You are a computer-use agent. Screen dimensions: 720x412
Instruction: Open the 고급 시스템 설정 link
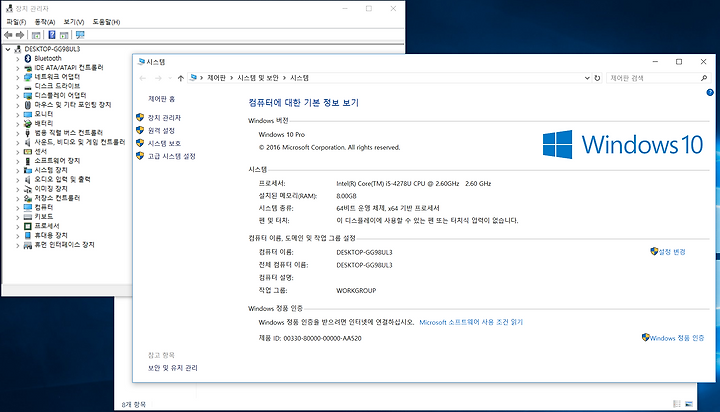click(171, 156)
